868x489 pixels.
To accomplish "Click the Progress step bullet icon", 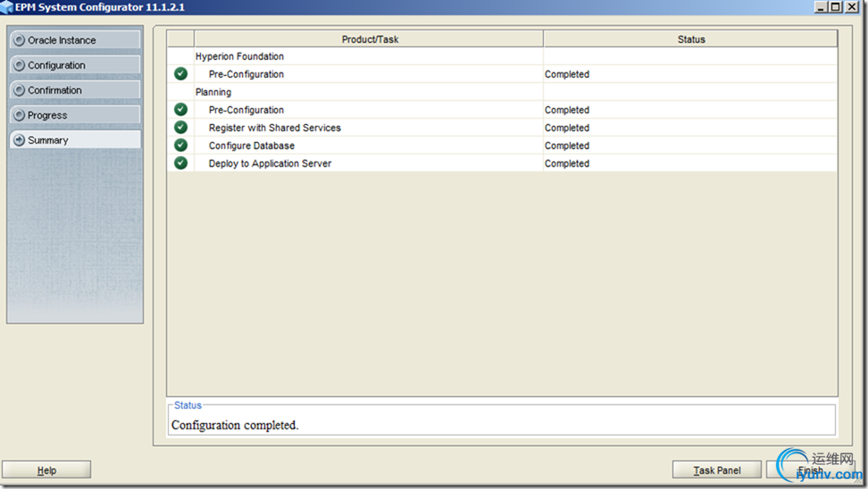I will tap(20, 114).
